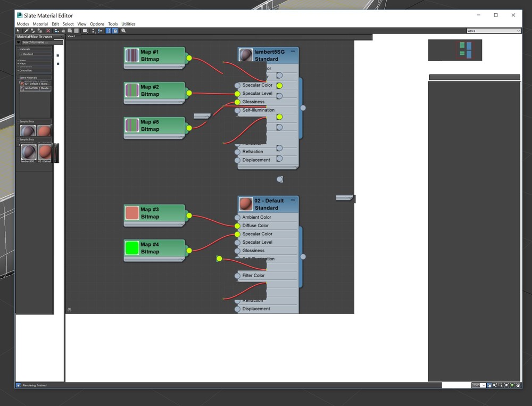Open the zoom percentage dropdown

coord(483,385)
